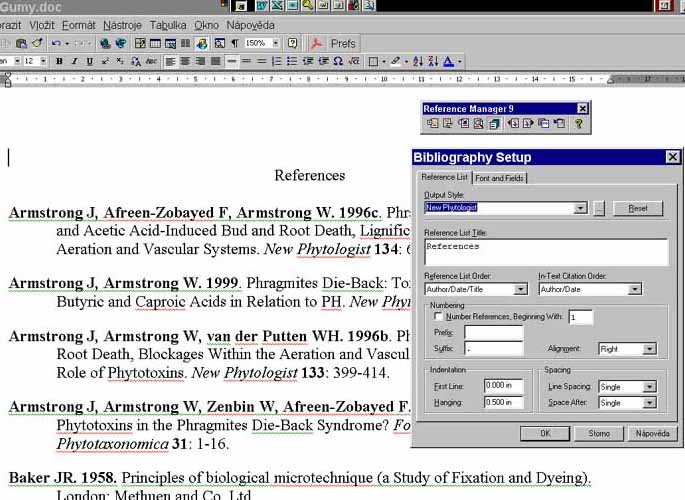The height and width of the screenshot is (500, 685).
Task: Toggle superscript formatting
Action: coord(105,61)
